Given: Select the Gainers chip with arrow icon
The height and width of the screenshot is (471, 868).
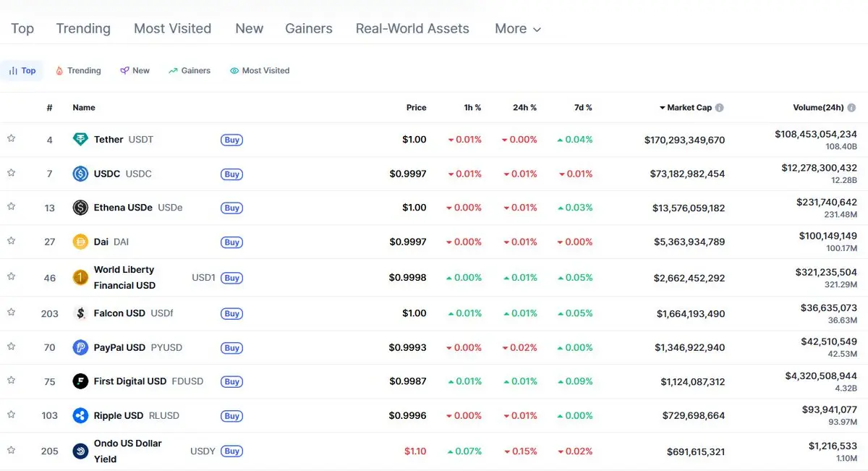Looking at the screenshot, I should (190, 70).
